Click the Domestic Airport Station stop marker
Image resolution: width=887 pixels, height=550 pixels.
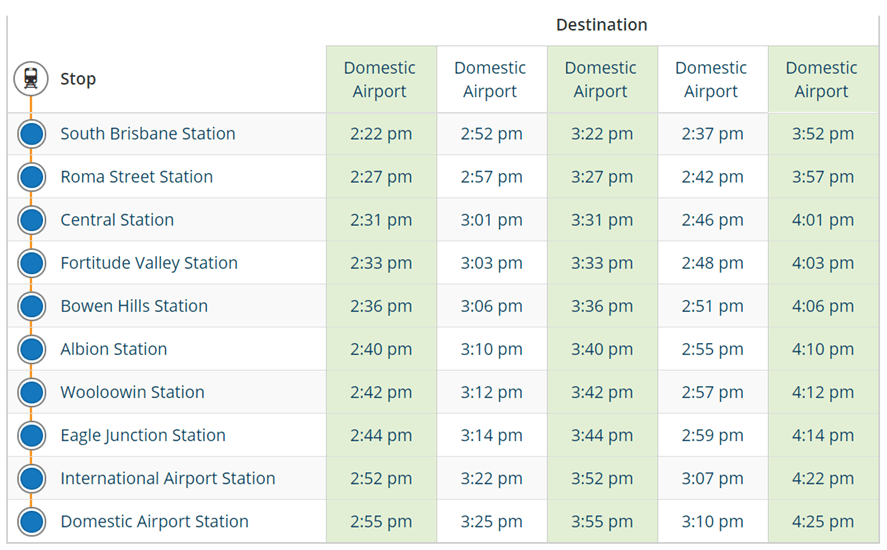pos(32,521)
